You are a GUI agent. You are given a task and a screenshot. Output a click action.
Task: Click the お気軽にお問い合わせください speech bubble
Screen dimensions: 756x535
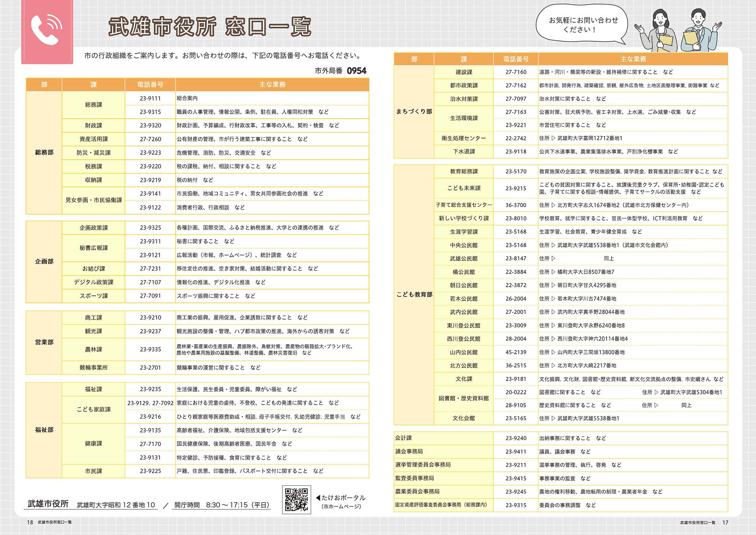(582, 25)
